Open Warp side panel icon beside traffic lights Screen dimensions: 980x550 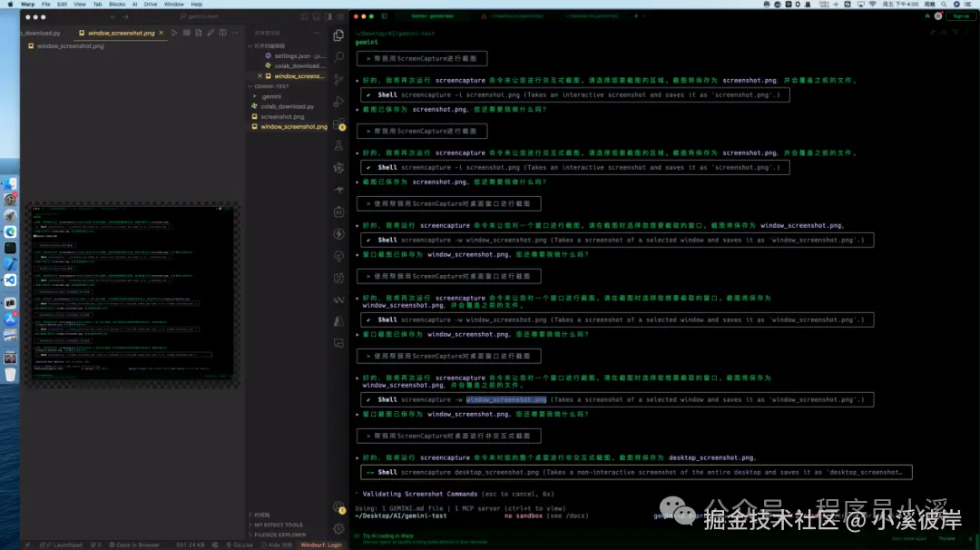pyautogui.click(x=385, y=16)
